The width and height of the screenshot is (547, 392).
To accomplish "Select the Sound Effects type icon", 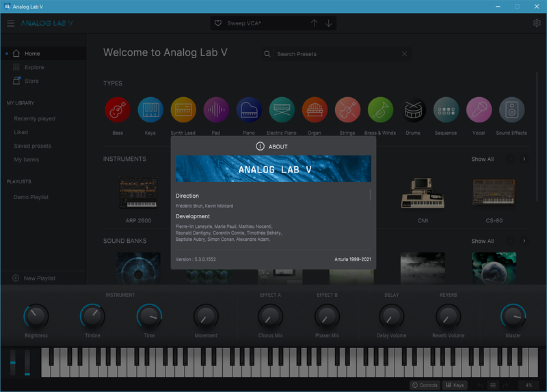I will 511,109.
